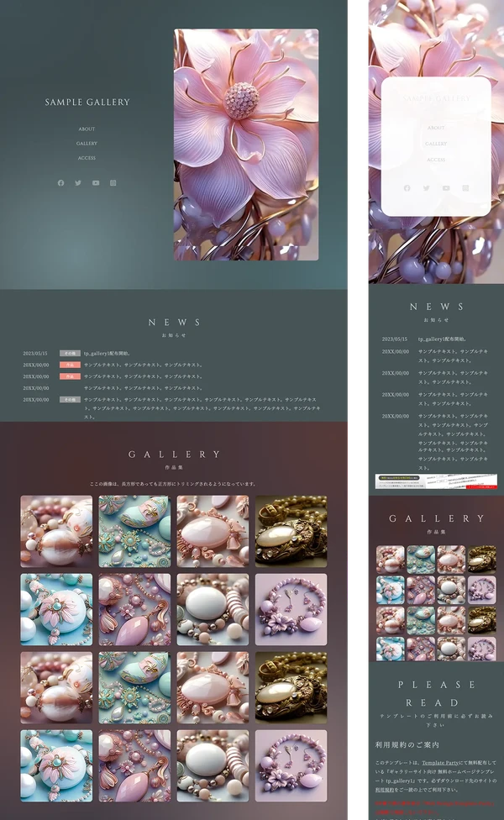Screen dimensions: 504x820
Task: Open top-row gold antique jewelry thumbnail in desktop gallery
Action: tap(291, 531)
